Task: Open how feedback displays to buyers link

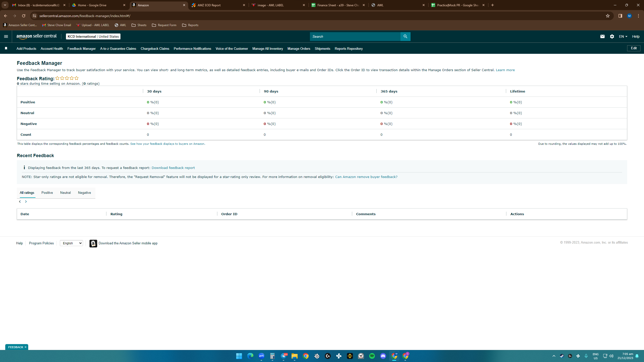Action: pos(168,144)
